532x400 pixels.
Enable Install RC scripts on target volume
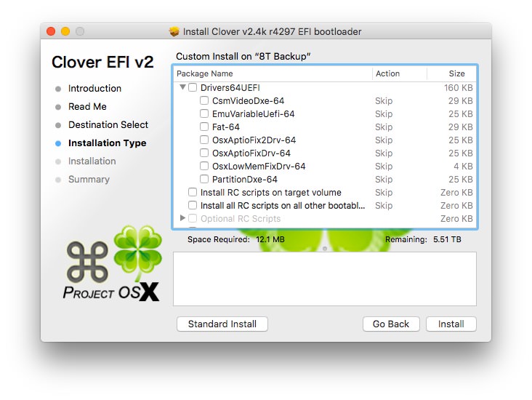coord(193,192)
